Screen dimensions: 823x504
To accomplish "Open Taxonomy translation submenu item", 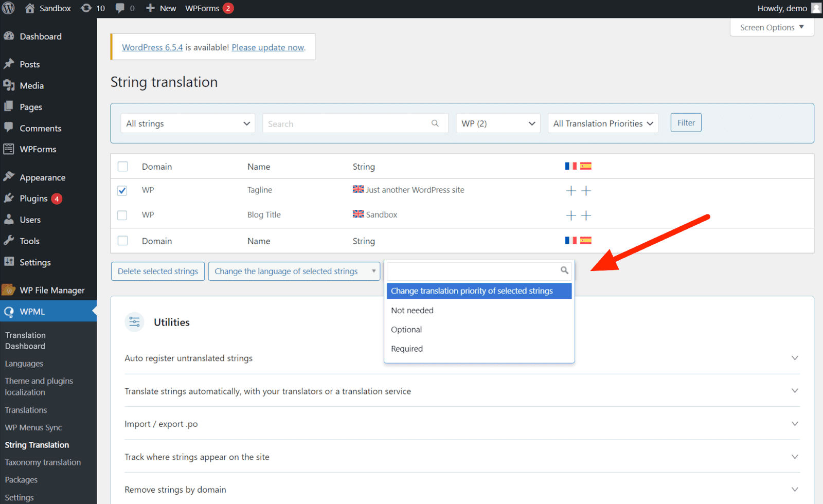I will click(x=43, y=462).
